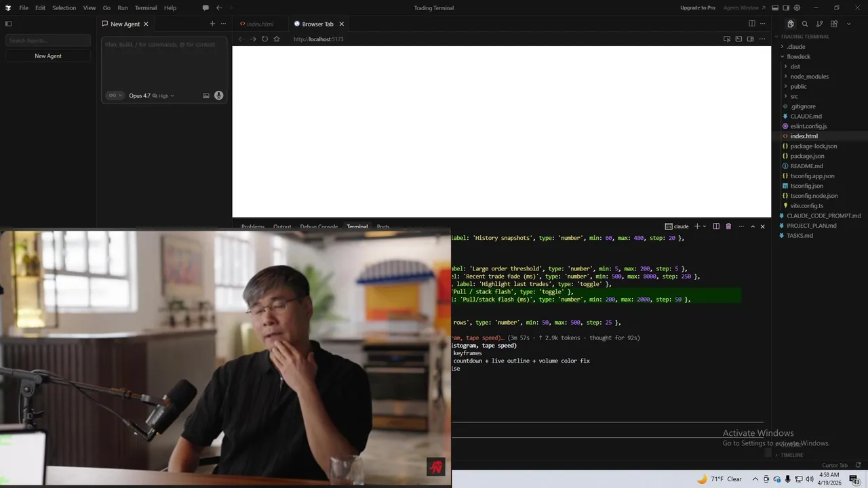Select element tool in browser toolbar

(x=727, y=39)
